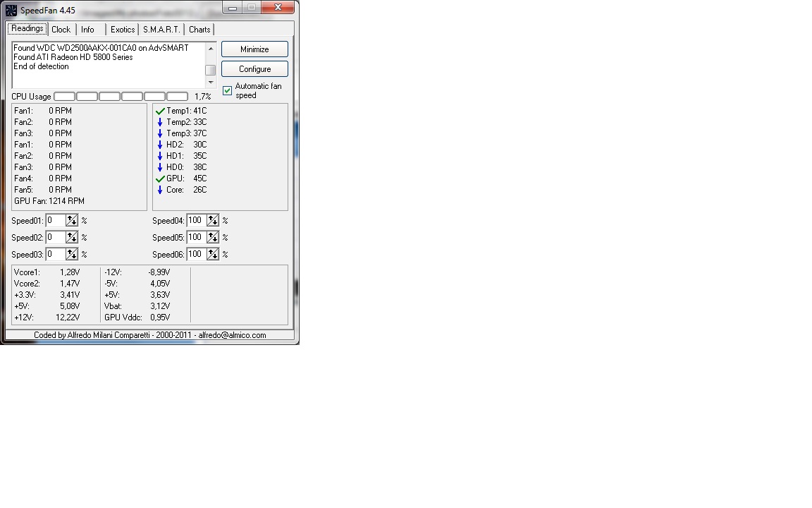
Task: Click the Speed03 spinner arrows
Action: (x=71, y=255)
